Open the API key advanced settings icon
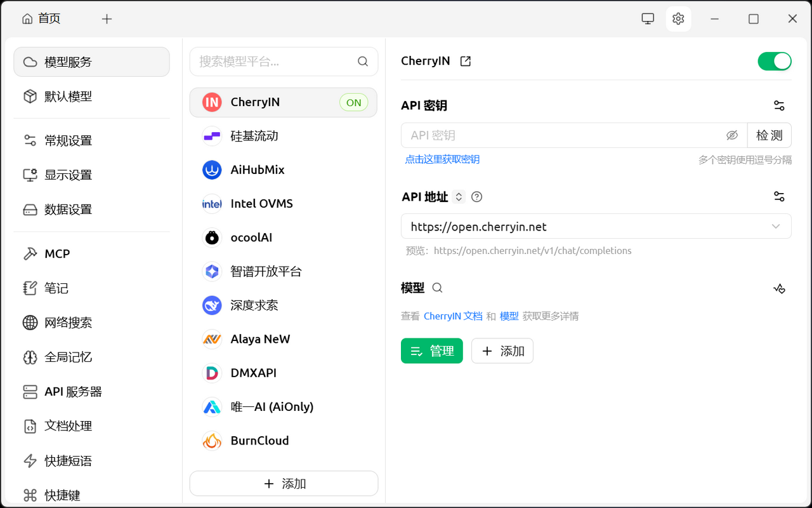Screen dimensions: 812x508 (779, 105)
